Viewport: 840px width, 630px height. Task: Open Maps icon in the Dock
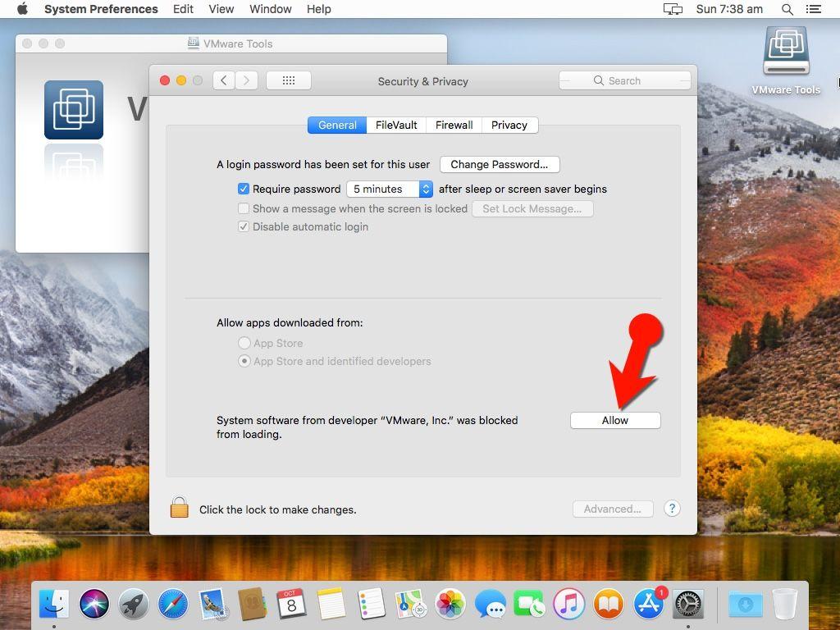point(410,604)
